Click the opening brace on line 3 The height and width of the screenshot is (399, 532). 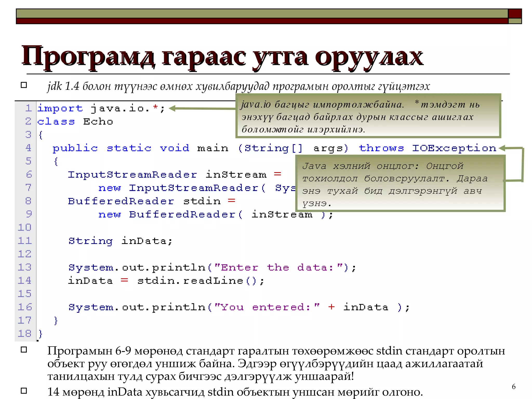[x=41, y=135]
